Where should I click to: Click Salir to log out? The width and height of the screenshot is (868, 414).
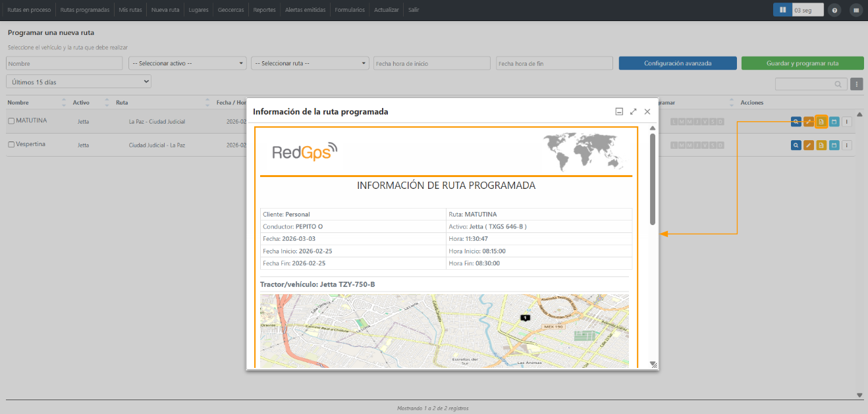tap(414, 10)
